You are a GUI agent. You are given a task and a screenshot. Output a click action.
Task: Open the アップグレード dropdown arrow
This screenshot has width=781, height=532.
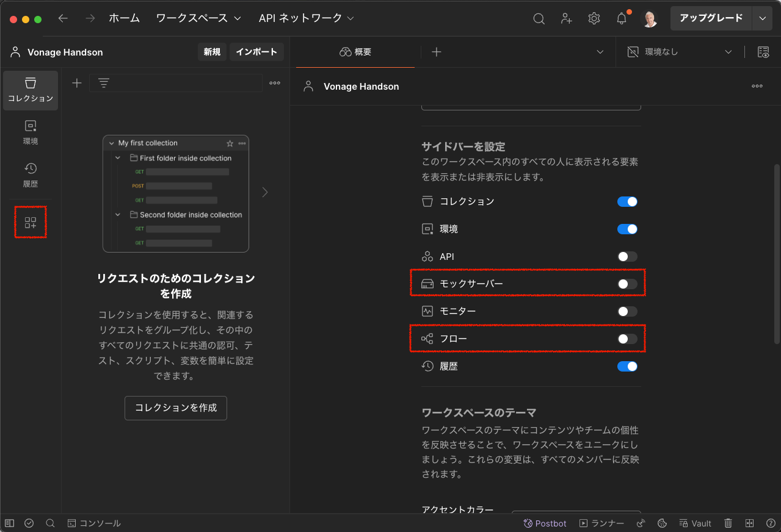[762, 18]
